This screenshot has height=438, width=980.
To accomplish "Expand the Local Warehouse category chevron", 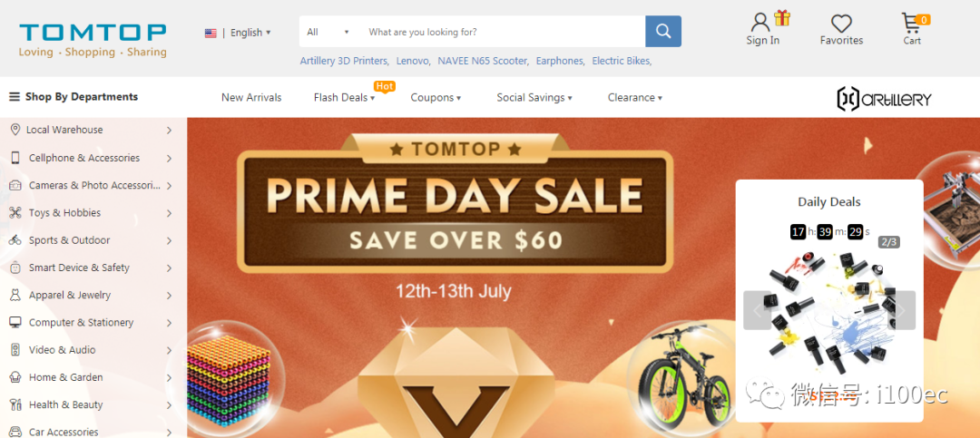I will coord(170,130).
